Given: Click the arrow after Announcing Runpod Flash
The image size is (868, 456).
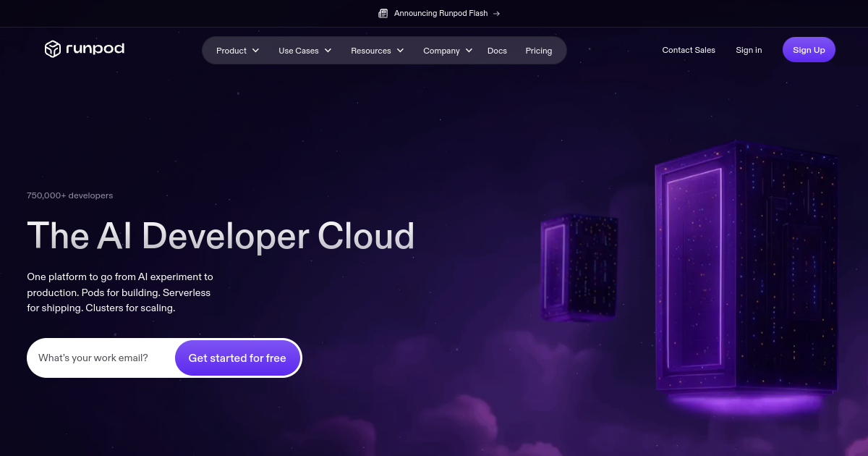Looking at the screenshot, I should pyautogui.click(x=496, y=13).
